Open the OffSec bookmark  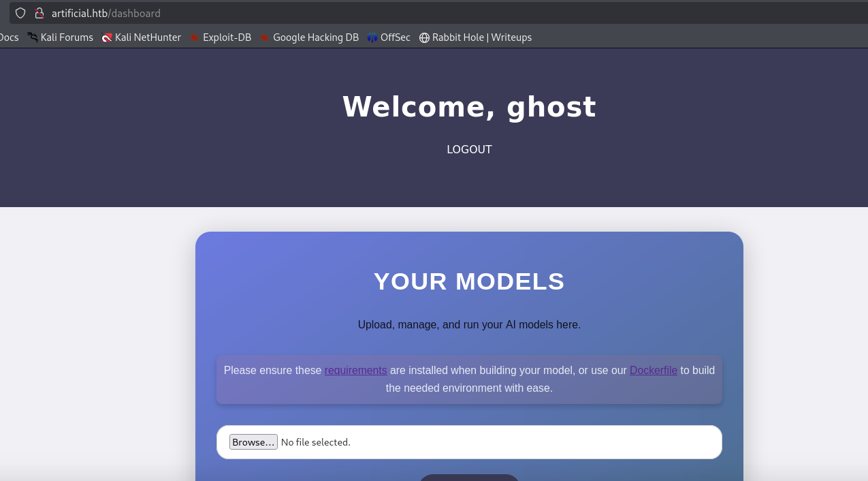tap(389, 37)
